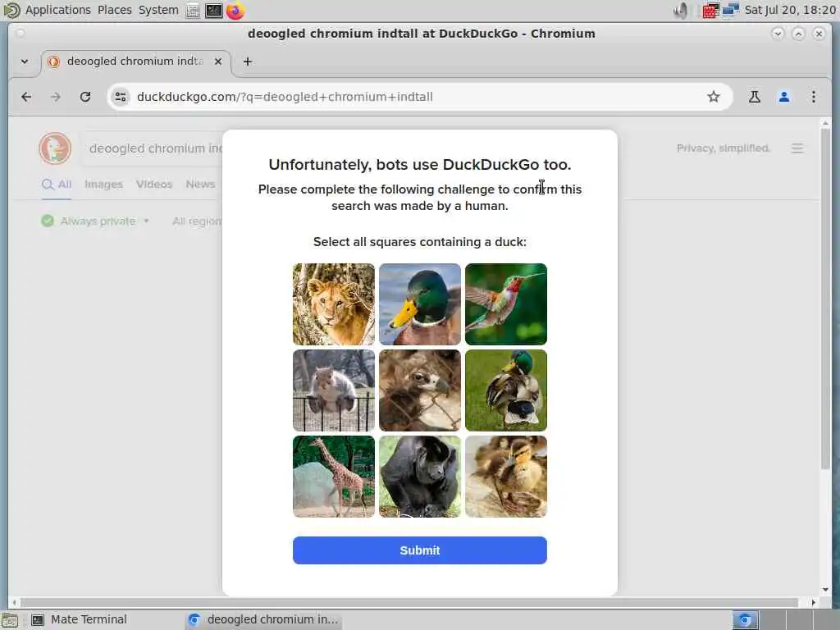Expand the All regions dropdown
Viewport: 840px width, 630px height.
197,221
